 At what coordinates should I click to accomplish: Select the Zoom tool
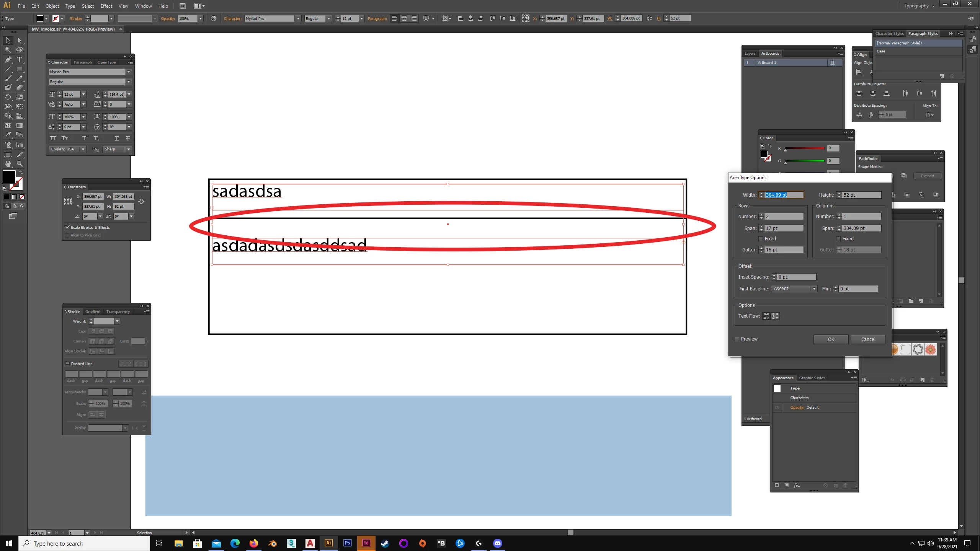click(x=20, y=164)
